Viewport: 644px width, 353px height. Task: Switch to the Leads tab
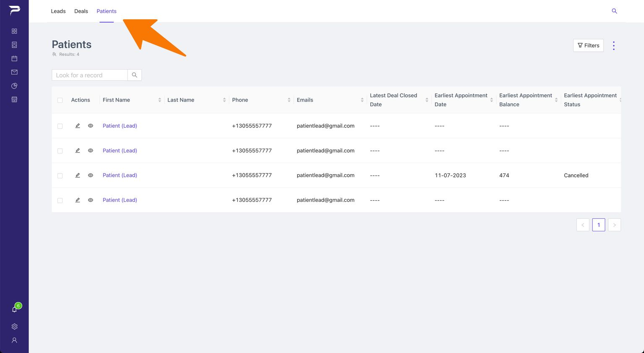pyautogui.click(x=58, y=11)
